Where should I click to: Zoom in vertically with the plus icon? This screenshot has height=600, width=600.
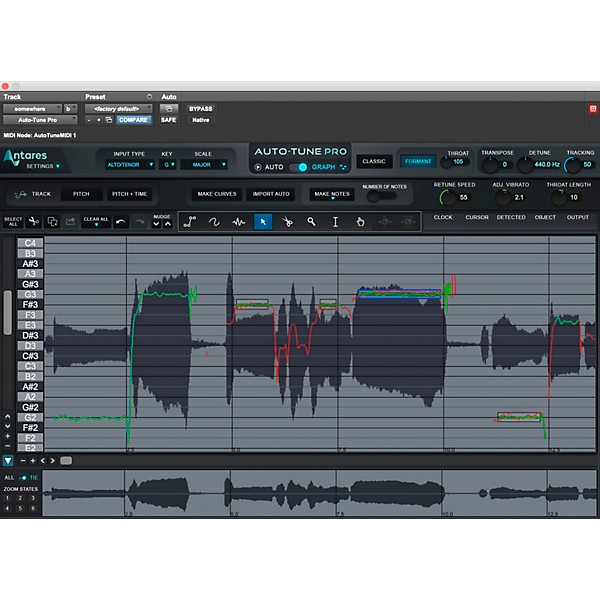pyautogui.click(x=8, y=436)
